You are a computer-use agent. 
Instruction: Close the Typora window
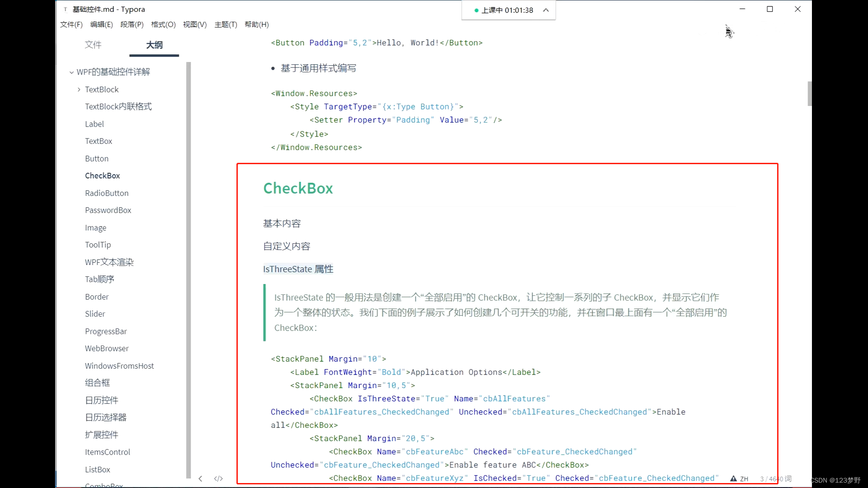click(x=797, y=9)
